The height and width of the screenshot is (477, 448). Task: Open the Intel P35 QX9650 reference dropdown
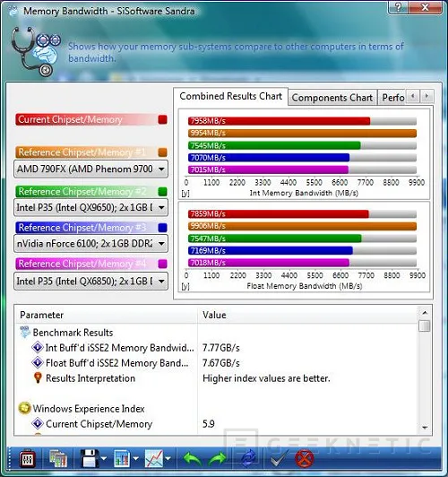90,207
